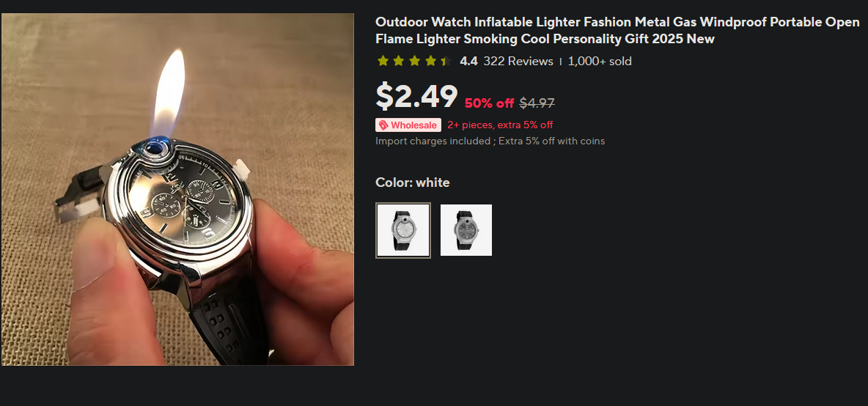The width and height of the screenshot is (868, 406).
Task: Click the Wholesale badge label
Action: click(408, 125)
